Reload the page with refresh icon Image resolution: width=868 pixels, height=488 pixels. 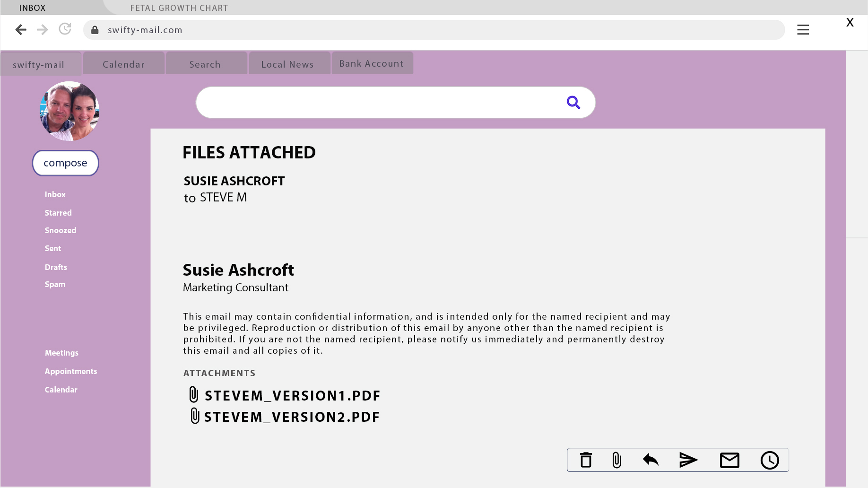(65, 29)
